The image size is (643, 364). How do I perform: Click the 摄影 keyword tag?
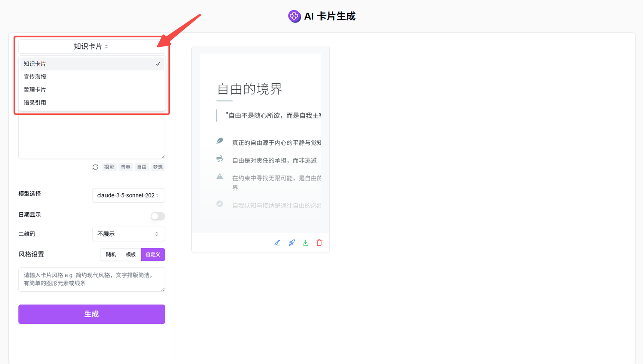click(109, 167)
